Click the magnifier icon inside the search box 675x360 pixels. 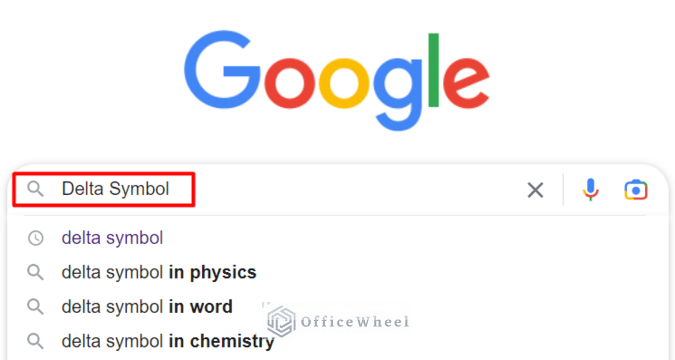coord(35,189)
